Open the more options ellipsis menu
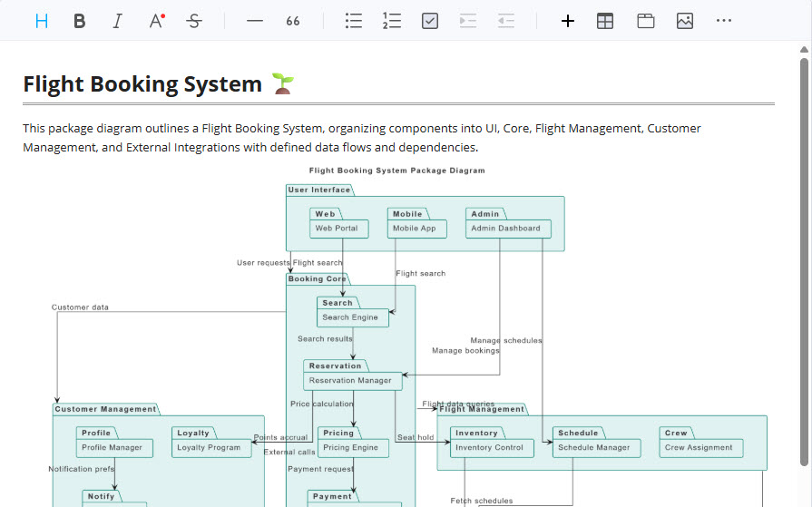Screen dimensions: 812x507 coord(723,21)
